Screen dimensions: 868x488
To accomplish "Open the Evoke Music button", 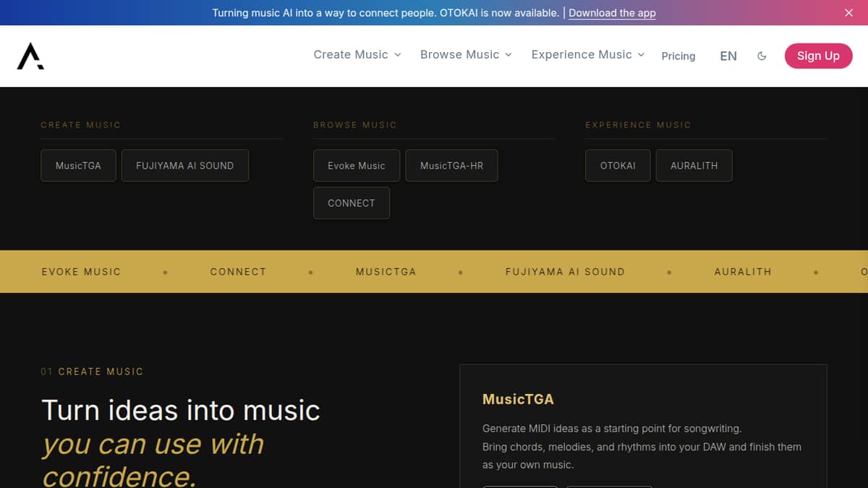I will 357,166.
